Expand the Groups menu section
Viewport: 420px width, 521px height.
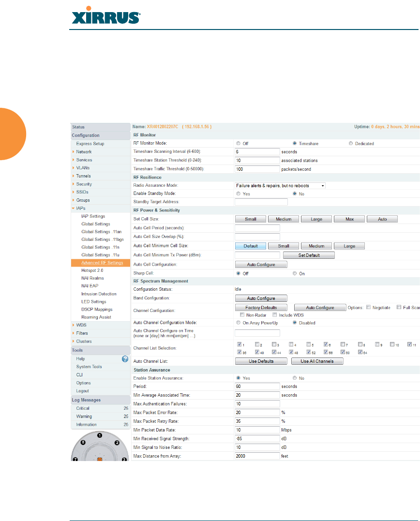(83, 200)
